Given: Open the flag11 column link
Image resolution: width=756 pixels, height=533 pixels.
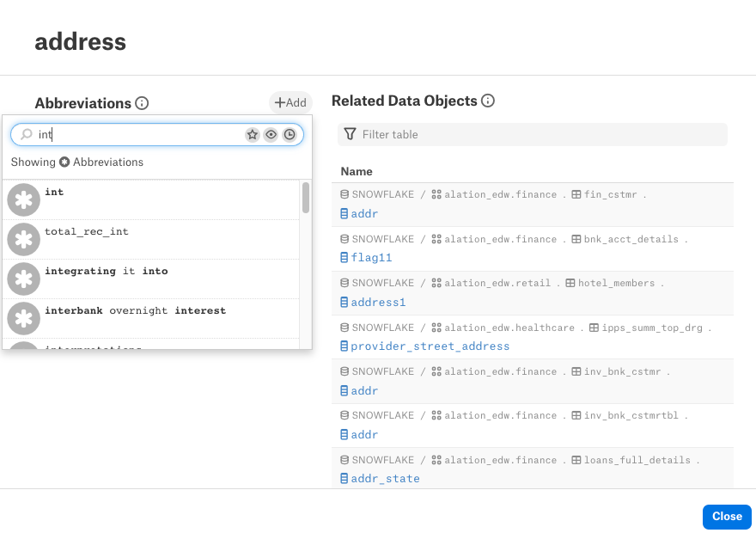Looking at the screenshot, I should click(x=371, y=258).
